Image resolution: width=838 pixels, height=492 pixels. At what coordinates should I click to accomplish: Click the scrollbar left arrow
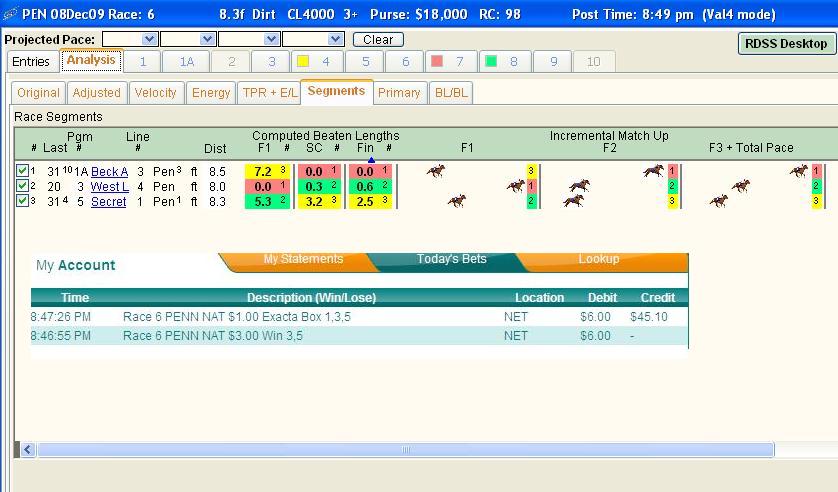(28, 450)
